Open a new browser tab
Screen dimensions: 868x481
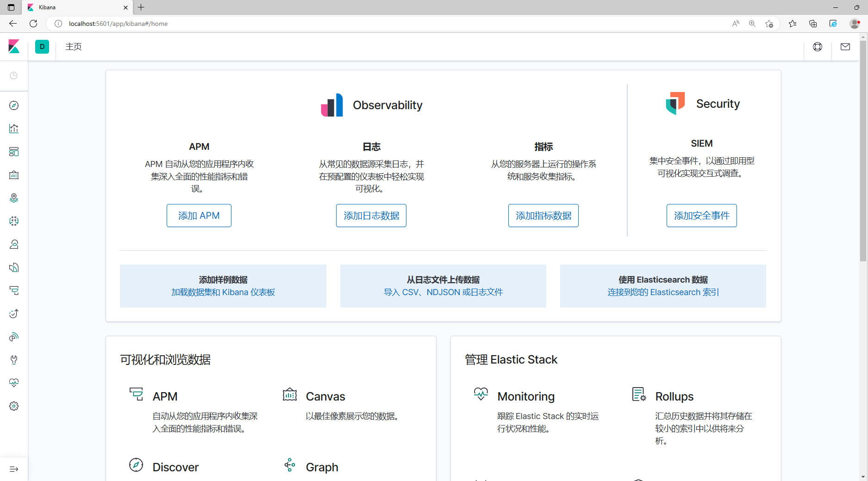click(x=141, y=7)
